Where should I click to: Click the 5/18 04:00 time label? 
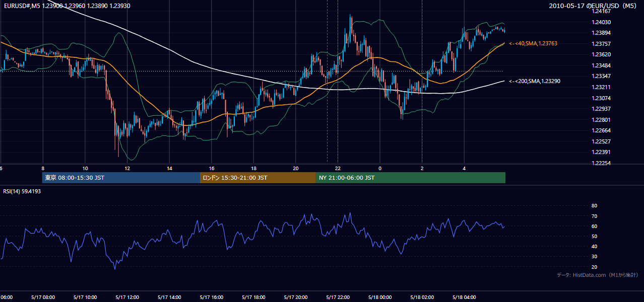[x=464, y=297]
